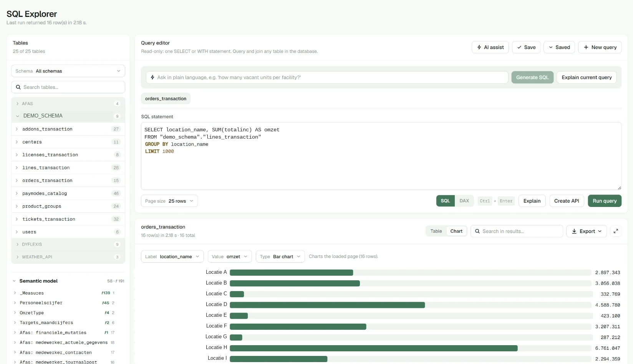Select the orders_transaction query tab chip
The width and height of the screenshot is (633, 364).
pyautogui.click(x=166, y=99)
